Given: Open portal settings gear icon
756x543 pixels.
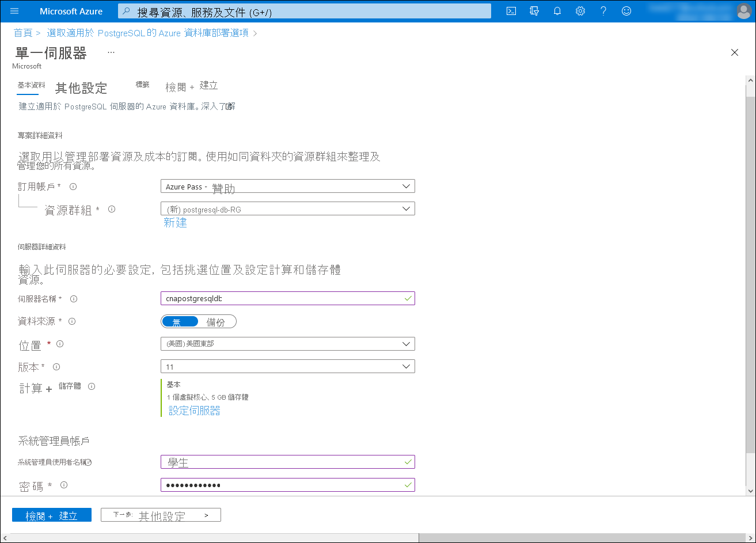Looking at the screenshot, I should [x=580, y=11].
